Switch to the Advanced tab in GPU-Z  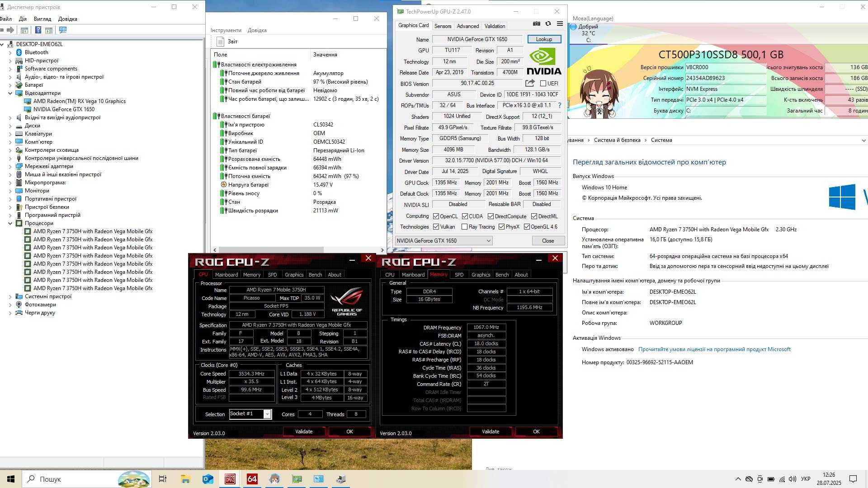[467, 26]
